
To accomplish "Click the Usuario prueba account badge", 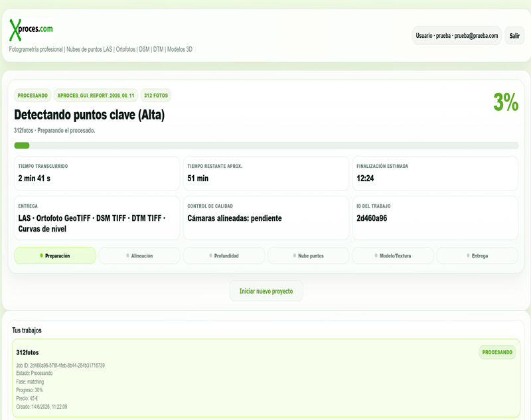I will [457, 36].
